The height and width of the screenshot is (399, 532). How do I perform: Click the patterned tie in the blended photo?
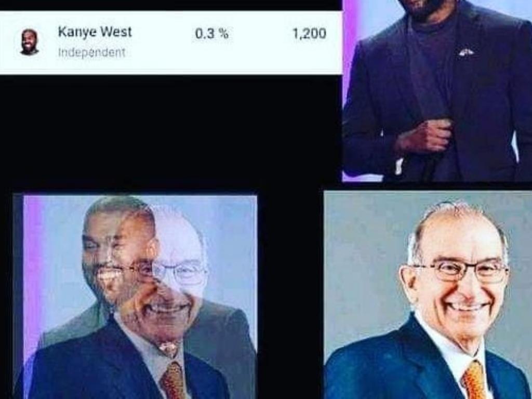[x=172, y=380]
